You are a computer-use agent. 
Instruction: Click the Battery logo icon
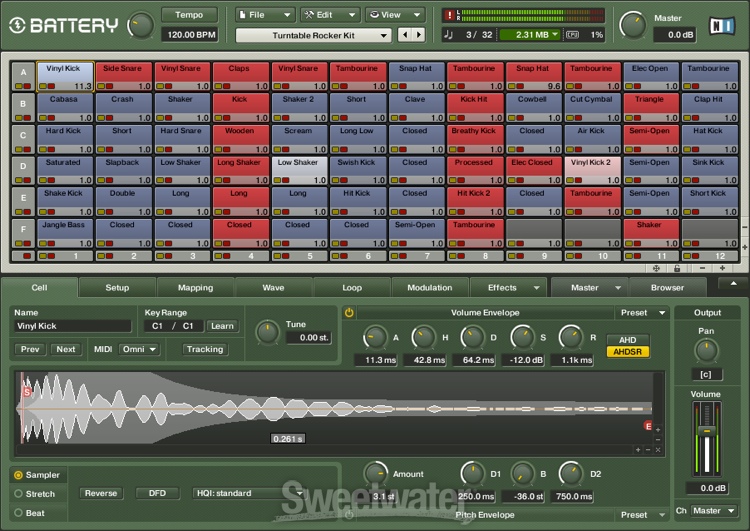click(x=17, y=25)
